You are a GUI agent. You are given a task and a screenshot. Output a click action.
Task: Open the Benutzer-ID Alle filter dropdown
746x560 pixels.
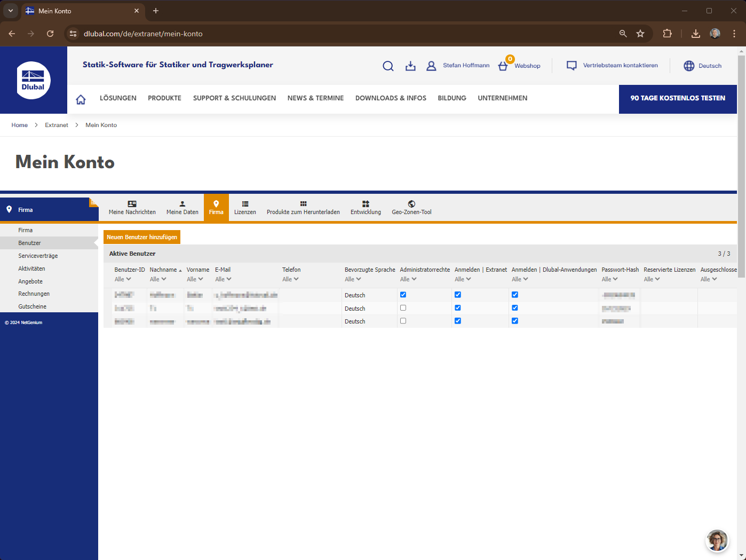(x=123, y=279)
